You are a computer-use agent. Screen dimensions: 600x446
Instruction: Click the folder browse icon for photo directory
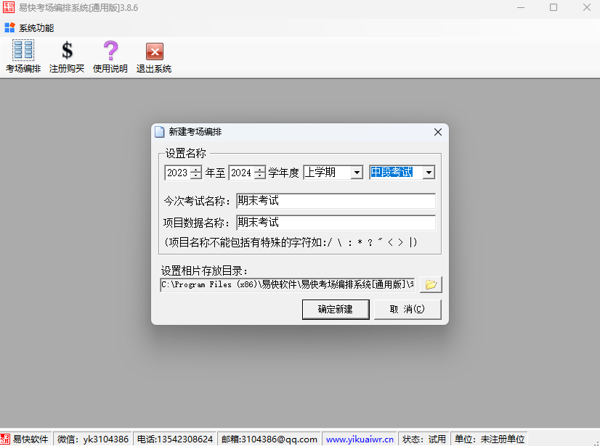[431, 285]
